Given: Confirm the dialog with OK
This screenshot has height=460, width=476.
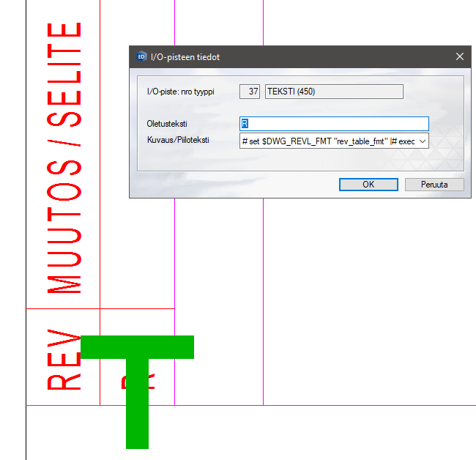Looking at the screenshot, I should tap(368, 185).
